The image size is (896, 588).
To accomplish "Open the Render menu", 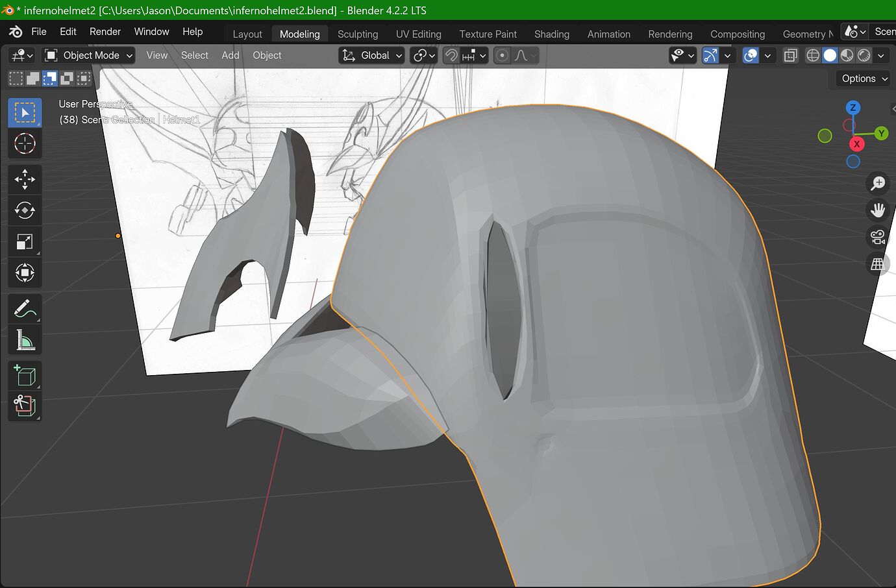I will click(105, 31).
